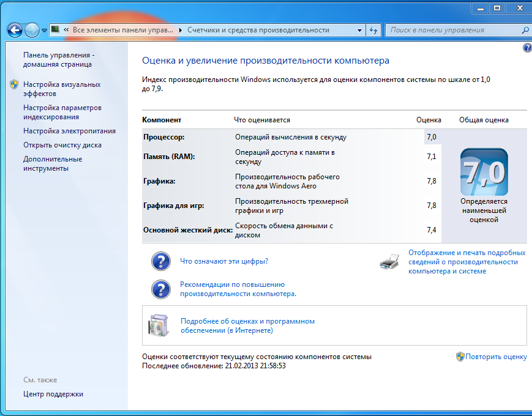
Task: Open 'Панель управления - домашняя страница'
Action: point(59,60)
